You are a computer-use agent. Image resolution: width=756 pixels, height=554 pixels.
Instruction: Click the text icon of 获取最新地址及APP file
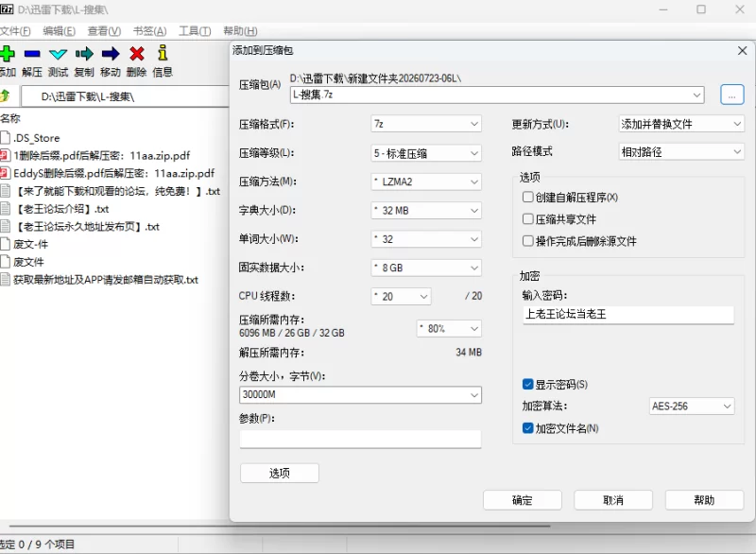pyautogui.click(x=5, y=279)
